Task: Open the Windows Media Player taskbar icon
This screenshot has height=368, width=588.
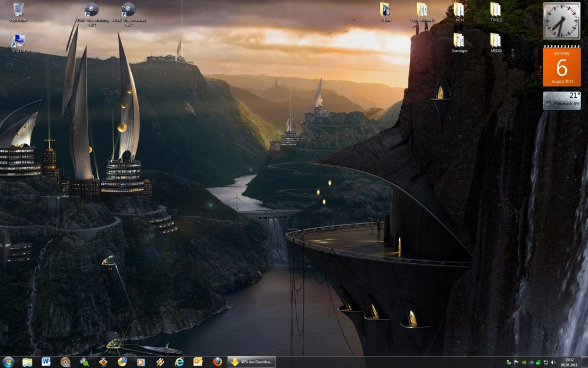Action: coord(141,362)
